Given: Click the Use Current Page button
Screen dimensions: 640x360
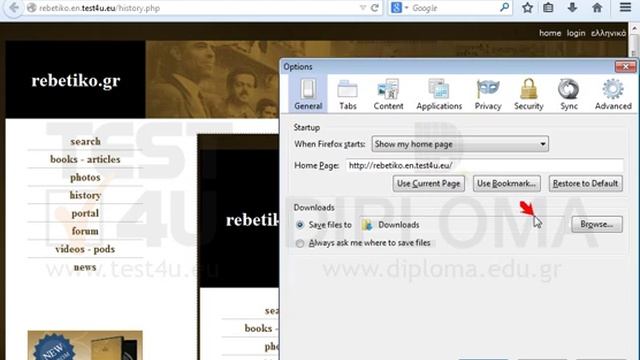Looking at the screenshot, I should (x=429, y=184).
